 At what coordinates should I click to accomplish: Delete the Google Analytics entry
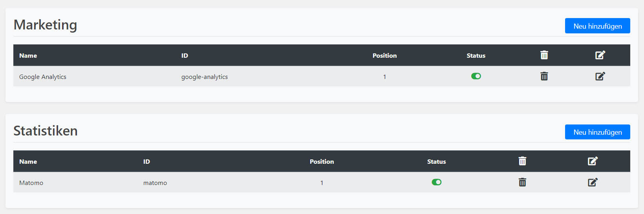[544, 76]
